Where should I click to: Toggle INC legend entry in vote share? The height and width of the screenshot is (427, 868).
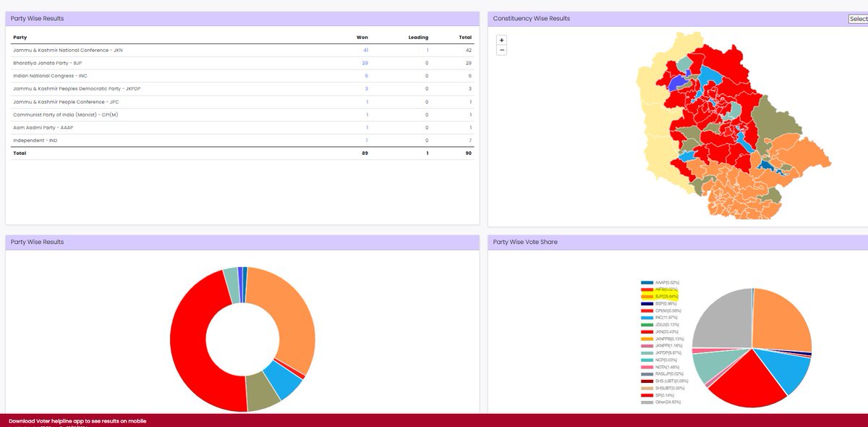pos(660,318)
